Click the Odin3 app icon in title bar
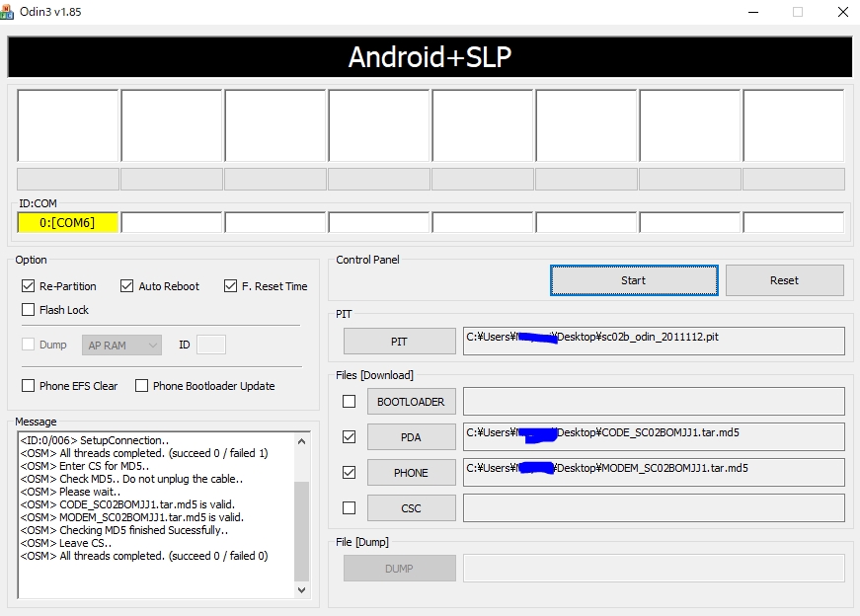860x616 pixels. click(7, 12)
